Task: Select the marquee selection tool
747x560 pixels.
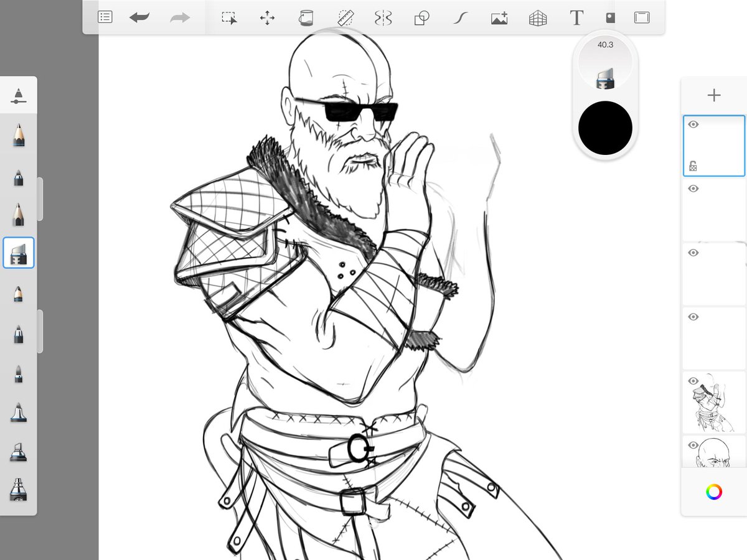Action: click(x=229, y=17)
